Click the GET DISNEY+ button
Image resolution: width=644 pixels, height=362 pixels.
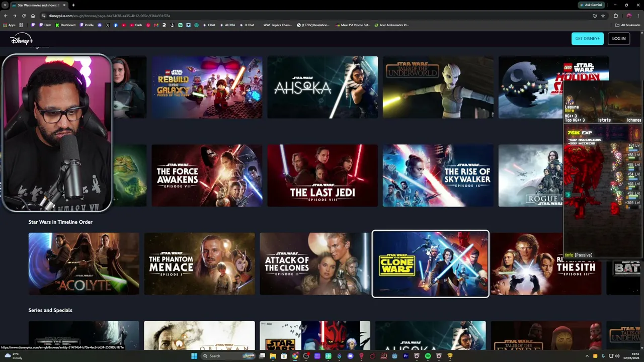(587, 39)
